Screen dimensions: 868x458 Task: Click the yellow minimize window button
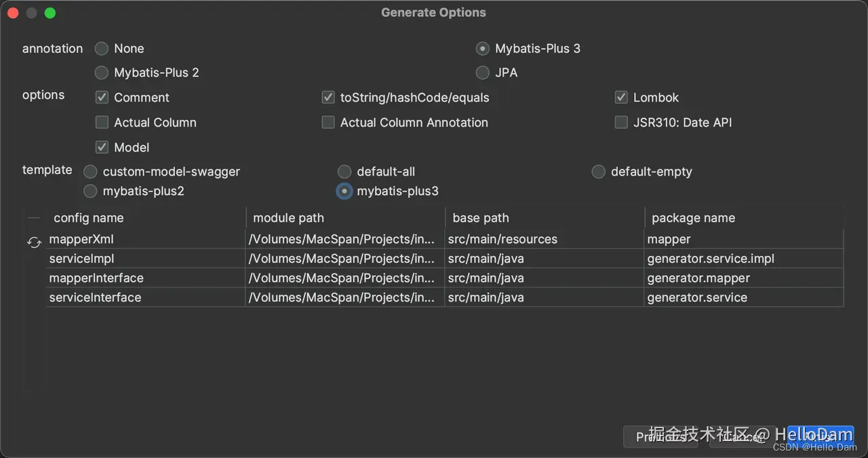31,13
